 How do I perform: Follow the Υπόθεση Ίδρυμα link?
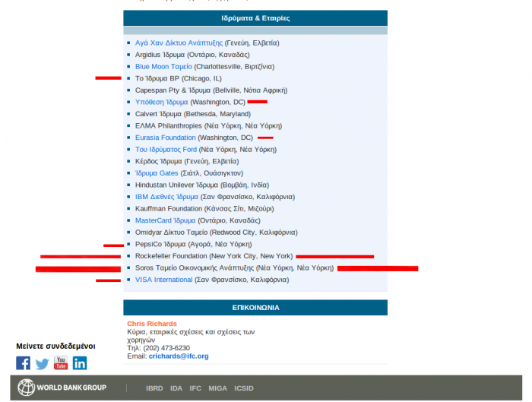coord(161,102)
